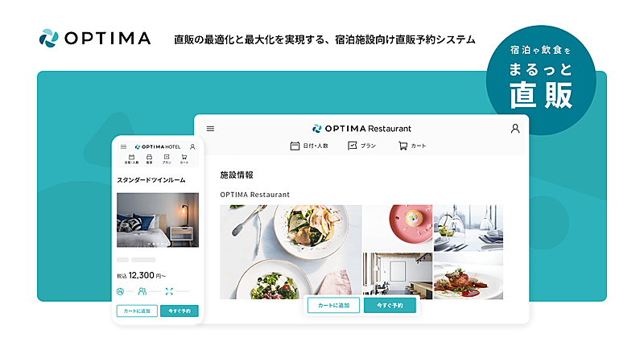The width and height of the screenshot is (644, 362).
Task: Tap the mobile cart icon
Action: 184,157
